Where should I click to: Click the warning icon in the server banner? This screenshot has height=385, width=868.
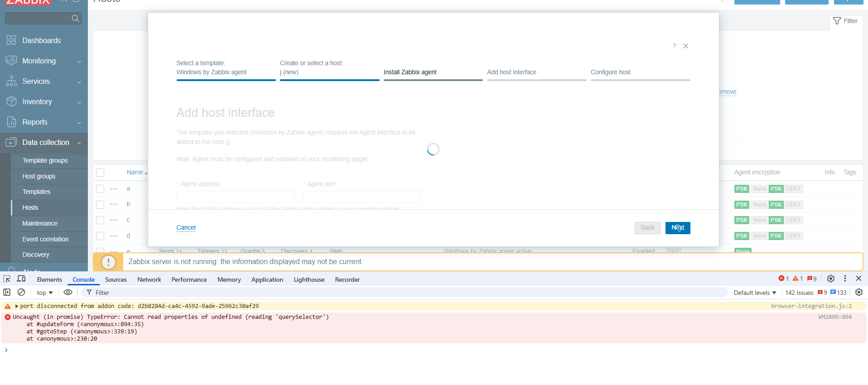(x=108, y=262)
